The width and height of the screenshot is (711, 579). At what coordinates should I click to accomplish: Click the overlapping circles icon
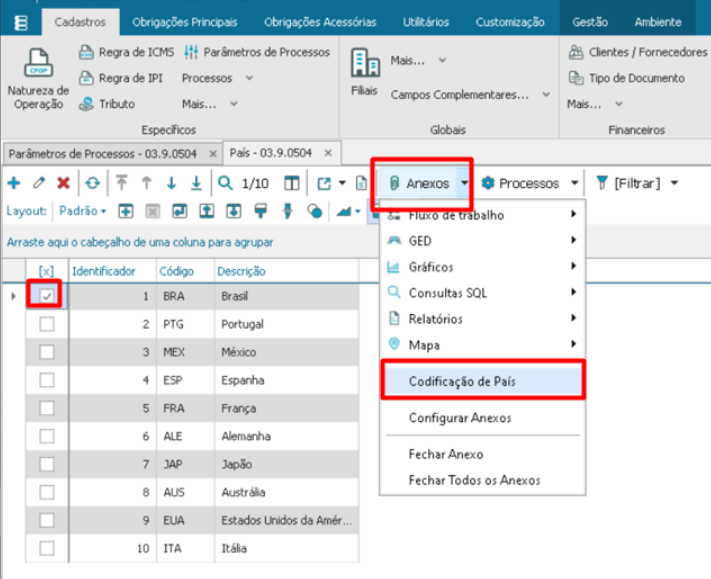pyautogui.click(x=315, y=211)
